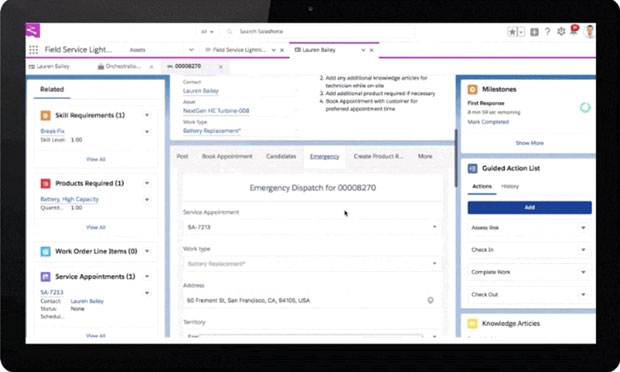Switch to the Post tab

[182, 157]
